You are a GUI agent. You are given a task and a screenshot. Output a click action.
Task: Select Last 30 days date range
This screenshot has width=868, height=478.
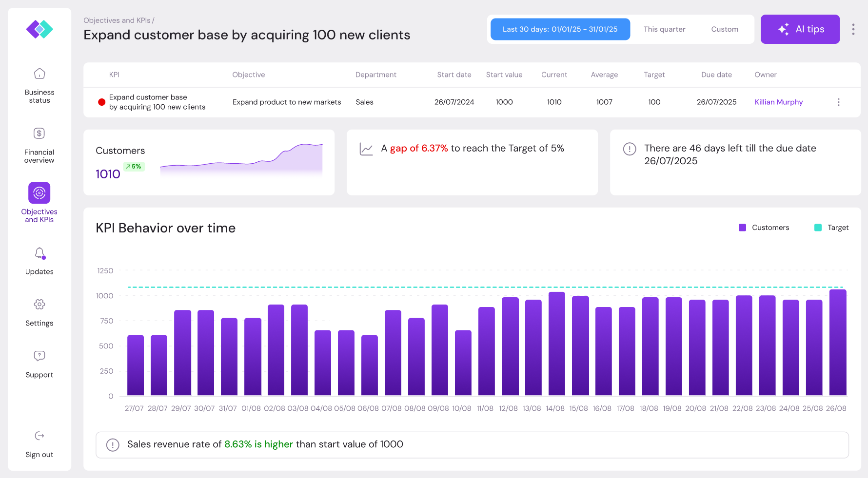[560, 29]
